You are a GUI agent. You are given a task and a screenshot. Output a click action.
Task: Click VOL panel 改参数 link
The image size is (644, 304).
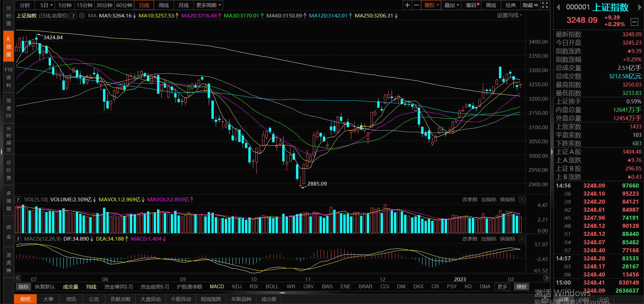coord(470,200)
